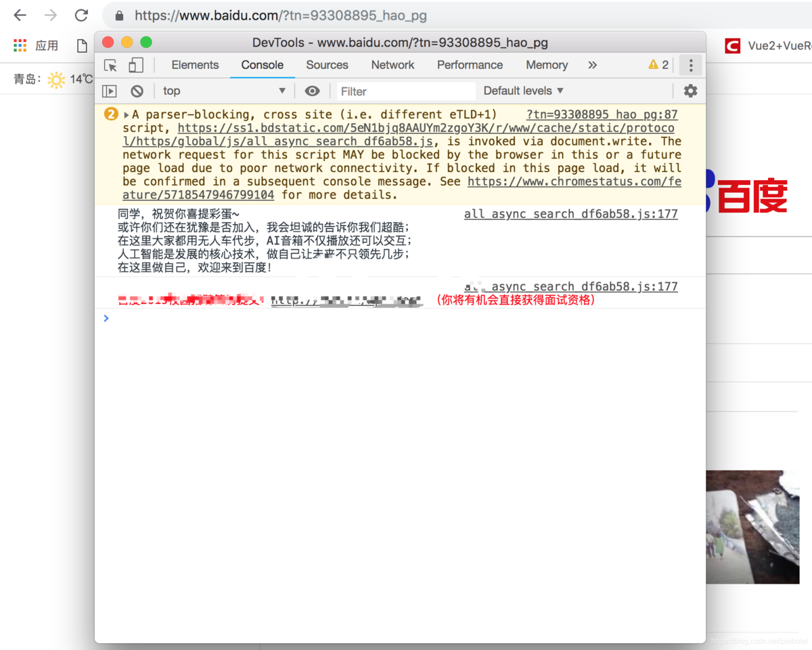The width and height of the screenshot is (812, 650).
Task: Click the 'Vue2+VueR' bookmark label
Action: pos(780,45)
